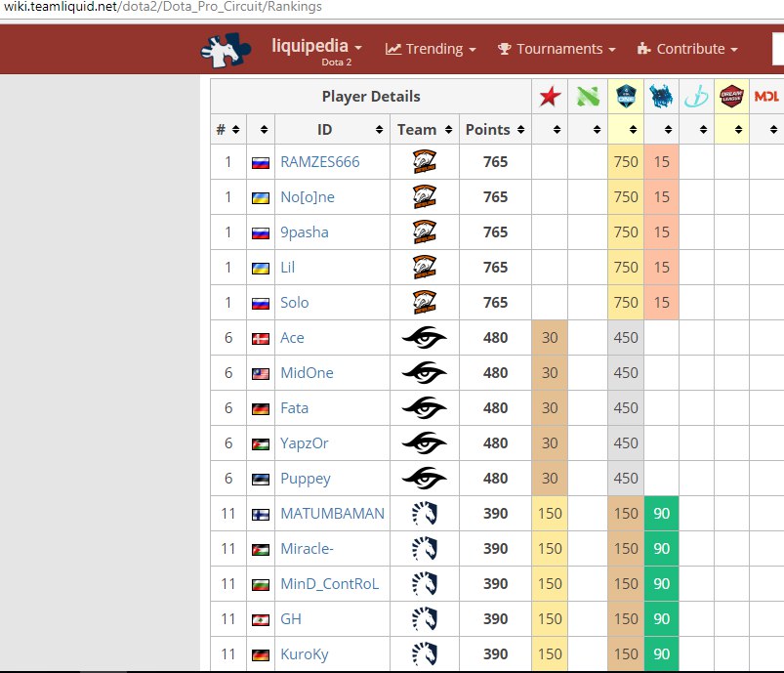Image resolution: width=784 pixels, height=673 pixels.
Task: Click Team Liquid logo next to MATUMBAMAN
Action: coord(425,514)
